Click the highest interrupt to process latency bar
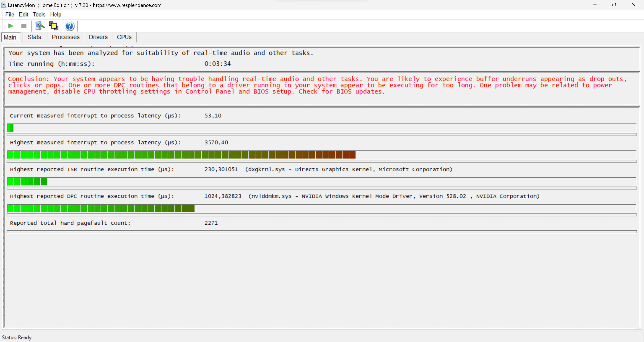Image resolution: width=644 pixels, height=342 pixels. (x=181, y=155)
